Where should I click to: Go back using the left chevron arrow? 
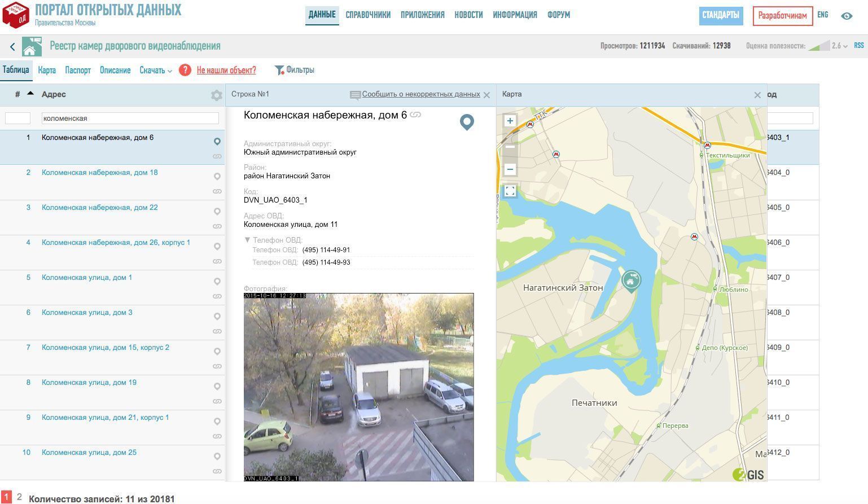(x=12, y=47)
